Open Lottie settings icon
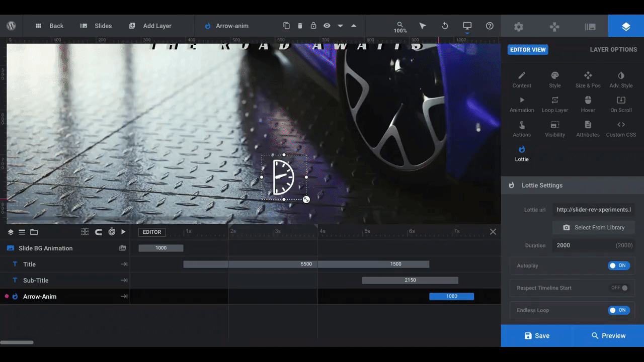644x362 pixels. click(x=522, y=153)
